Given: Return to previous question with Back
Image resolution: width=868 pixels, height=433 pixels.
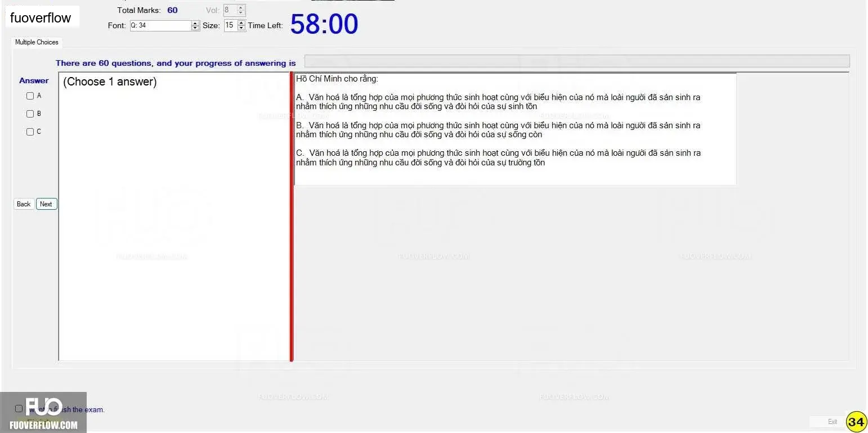Looking at the screenshot, I should (24, 204).
